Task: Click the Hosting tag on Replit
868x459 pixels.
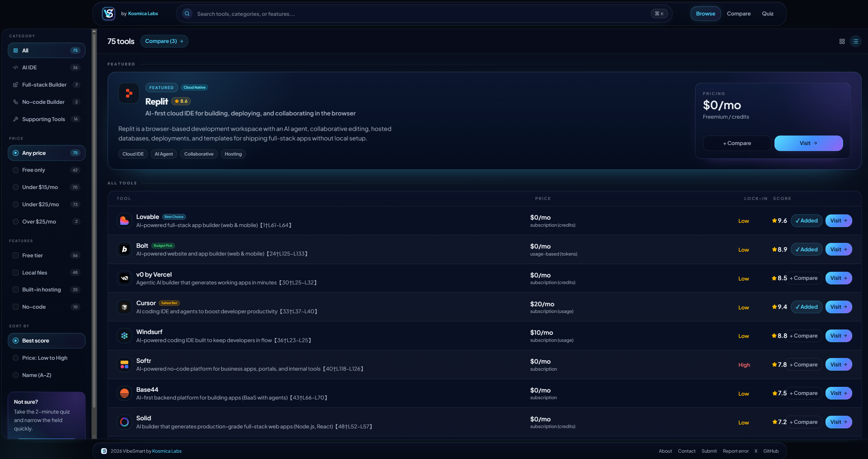Action: [x=233, y=154]
